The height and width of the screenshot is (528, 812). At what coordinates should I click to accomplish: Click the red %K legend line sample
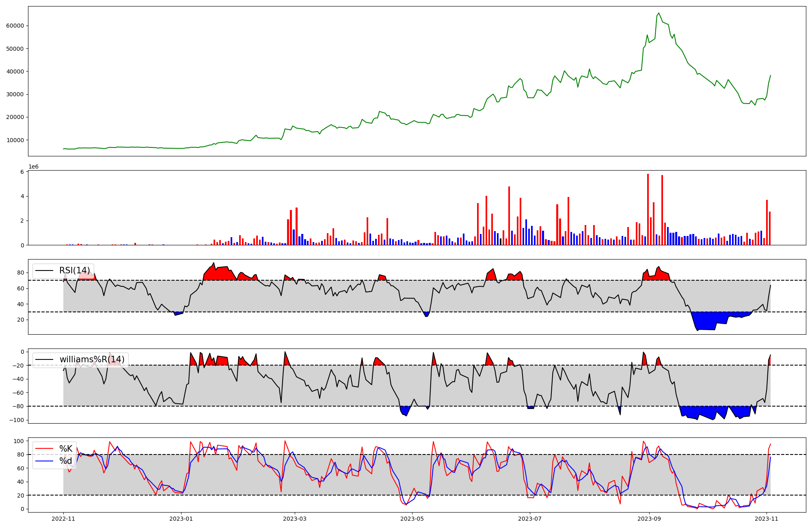44,449
